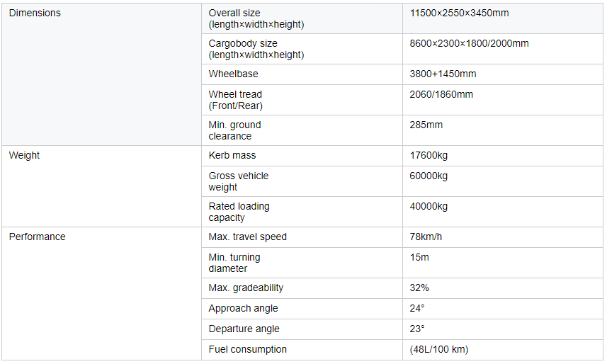Image resolution: width=607 pixels, height=364 pixels.
Task: Select Max. travel speed label
Action: (247, 237)
